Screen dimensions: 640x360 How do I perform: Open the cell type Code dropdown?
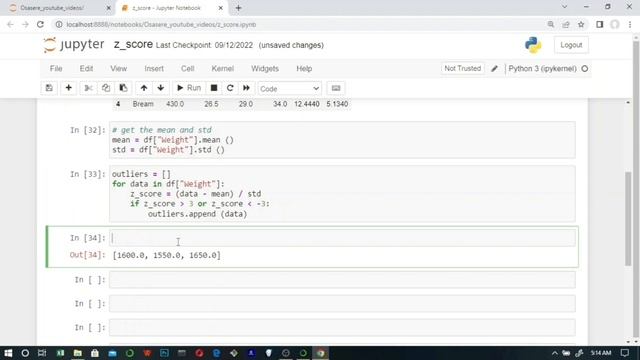289,89
